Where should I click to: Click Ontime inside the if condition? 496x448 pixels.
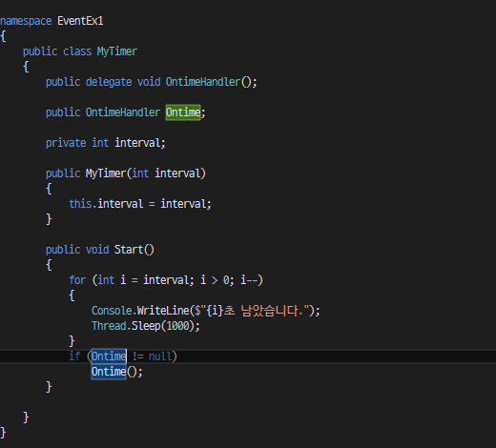(109, 356)
